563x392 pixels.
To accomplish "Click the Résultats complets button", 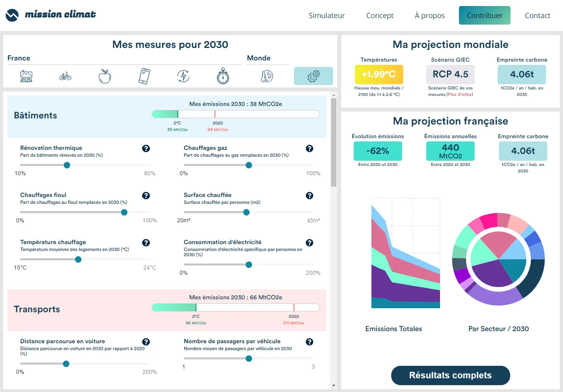I will coord(450,375).
